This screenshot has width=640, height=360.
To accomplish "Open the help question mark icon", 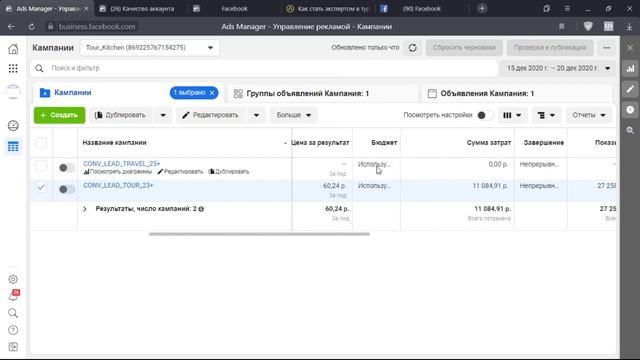I will [x=13, y=330].
